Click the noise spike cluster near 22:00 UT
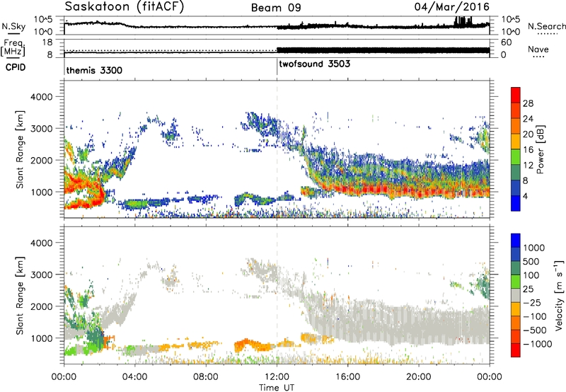Screen dimensions: 566x392 coord(463,21)
